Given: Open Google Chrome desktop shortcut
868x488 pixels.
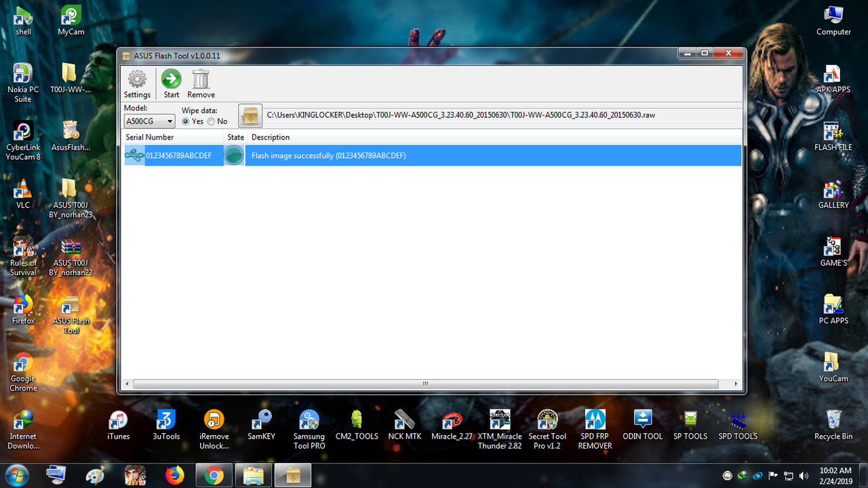Looking at the screenshot, I should (23, 372).
